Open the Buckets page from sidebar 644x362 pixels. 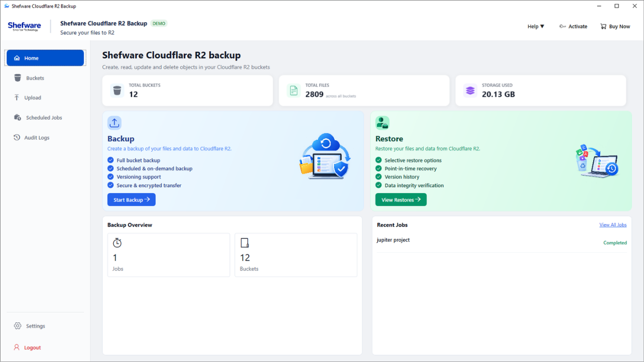pos(46,78)
